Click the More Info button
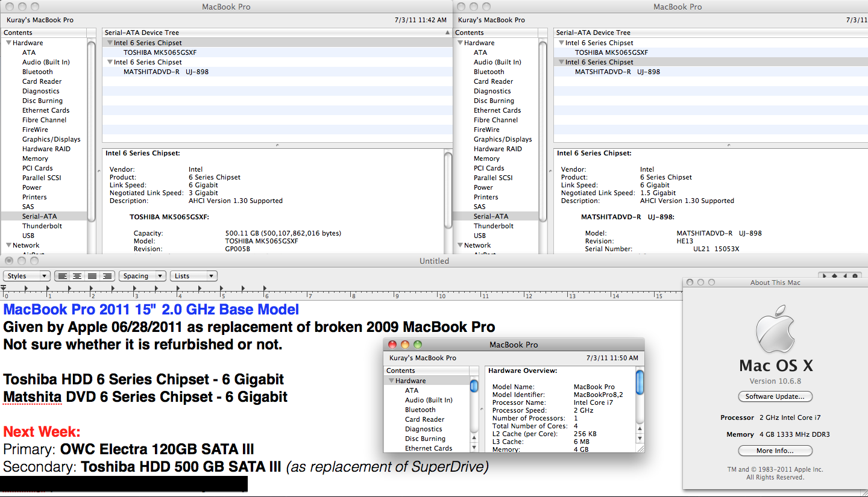 point(775,451)
